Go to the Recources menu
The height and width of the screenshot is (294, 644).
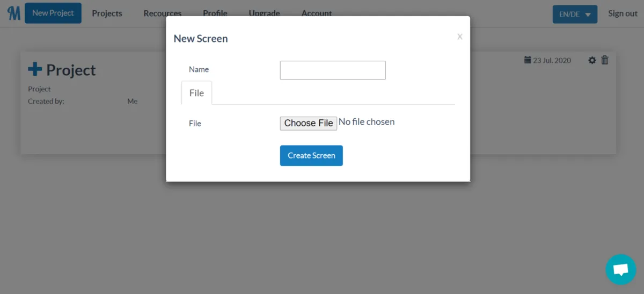click(162, 13)
